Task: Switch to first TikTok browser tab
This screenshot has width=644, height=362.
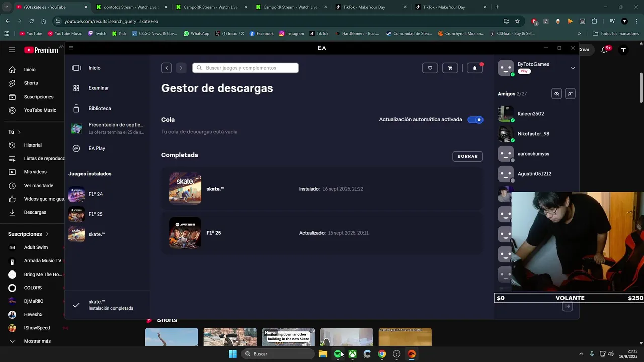Action: (371, 7)
